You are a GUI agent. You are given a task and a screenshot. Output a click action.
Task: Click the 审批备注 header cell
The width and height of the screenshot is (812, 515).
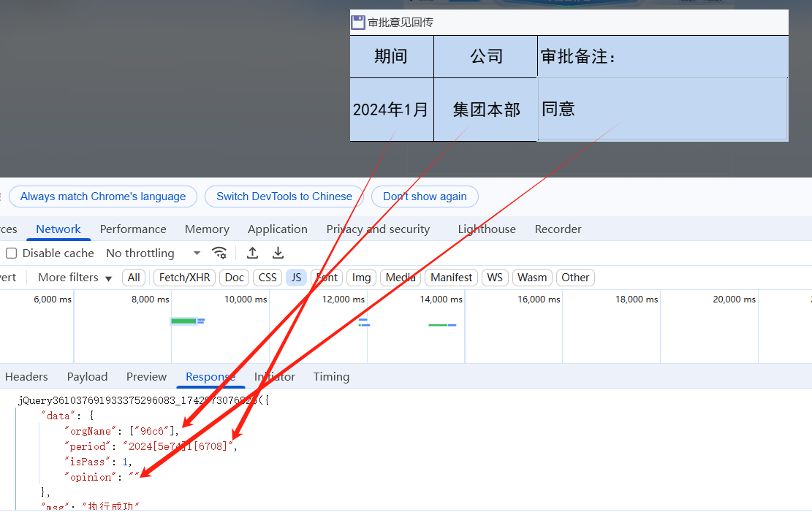[x=663, y=56]
